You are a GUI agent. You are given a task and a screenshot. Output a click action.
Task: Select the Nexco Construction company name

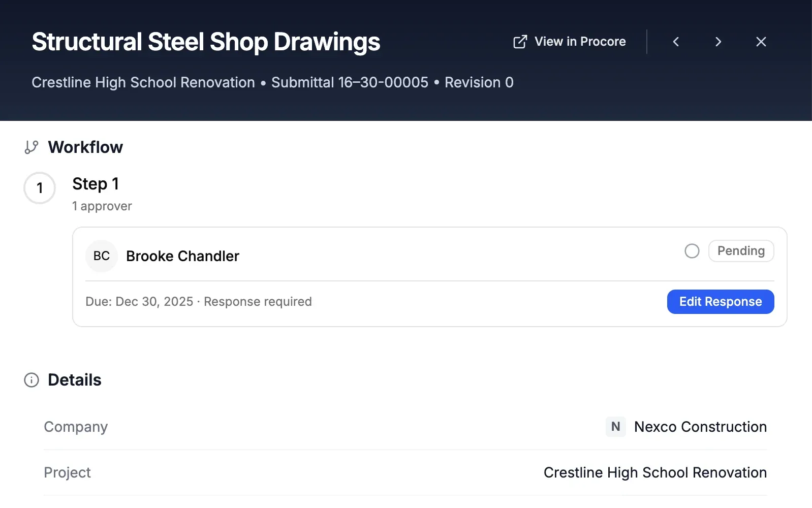point(700,427)
